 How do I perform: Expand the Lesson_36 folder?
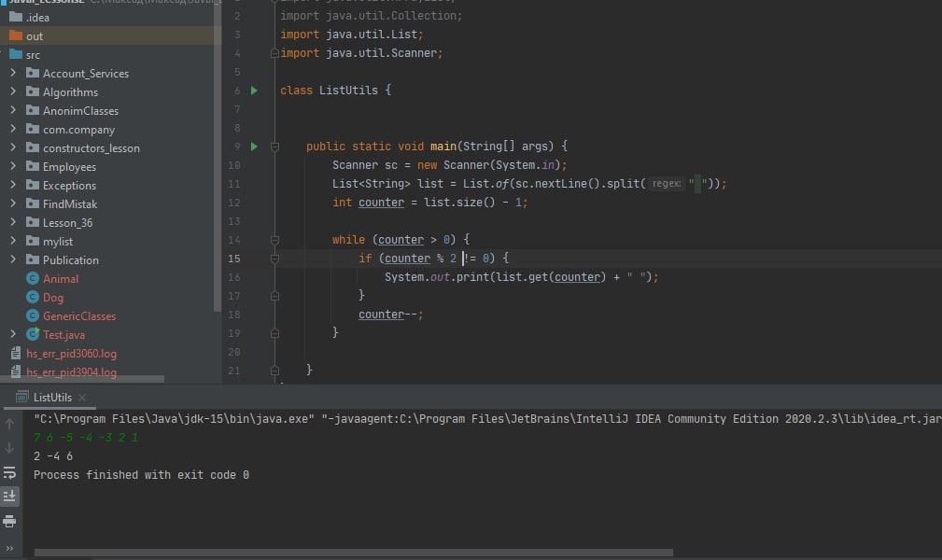point(13,222)
